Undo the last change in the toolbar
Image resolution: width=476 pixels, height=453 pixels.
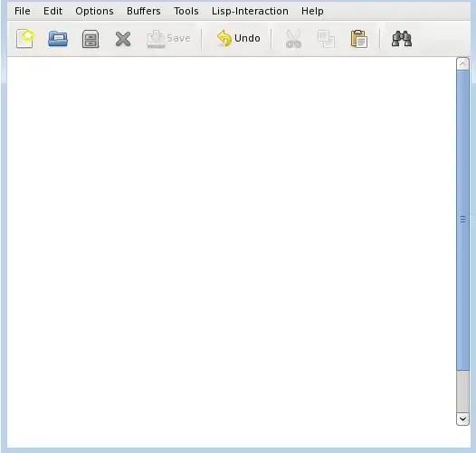239,39
